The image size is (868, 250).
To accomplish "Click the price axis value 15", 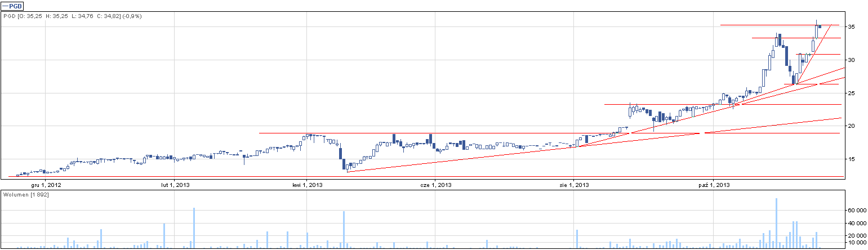I will 852,159.
